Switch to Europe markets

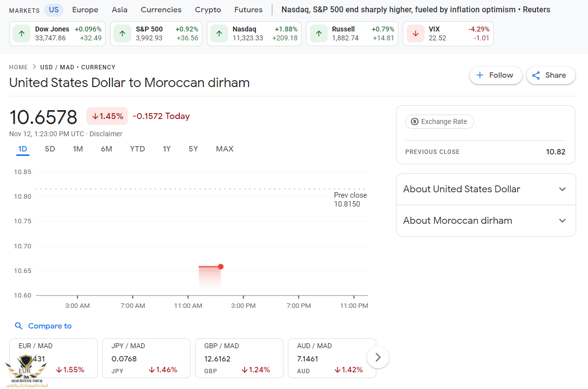pyautogui.click(x=85, y=10)
